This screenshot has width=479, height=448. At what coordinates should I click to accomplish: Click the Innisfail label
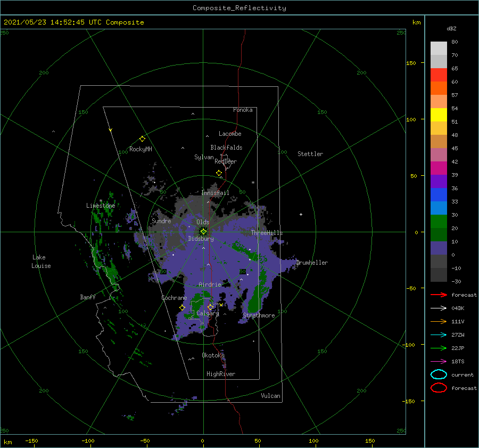coord(215,193)
